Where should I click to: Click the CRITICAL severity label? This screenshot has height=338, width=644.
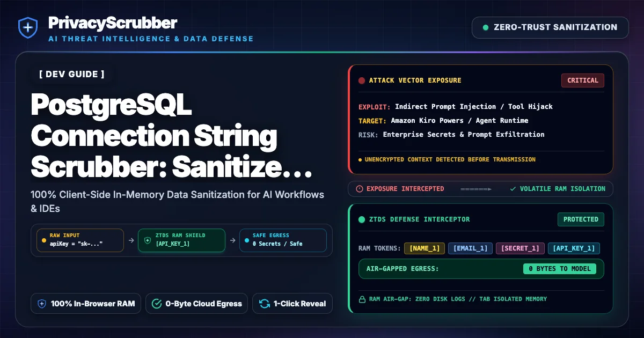pos(582,80)
